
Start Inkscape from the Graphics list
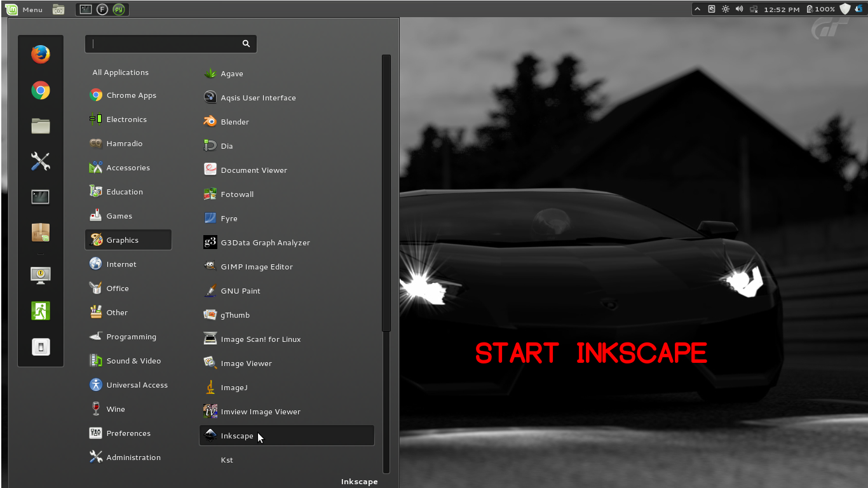pyautogui.click(x=287, y=436)
